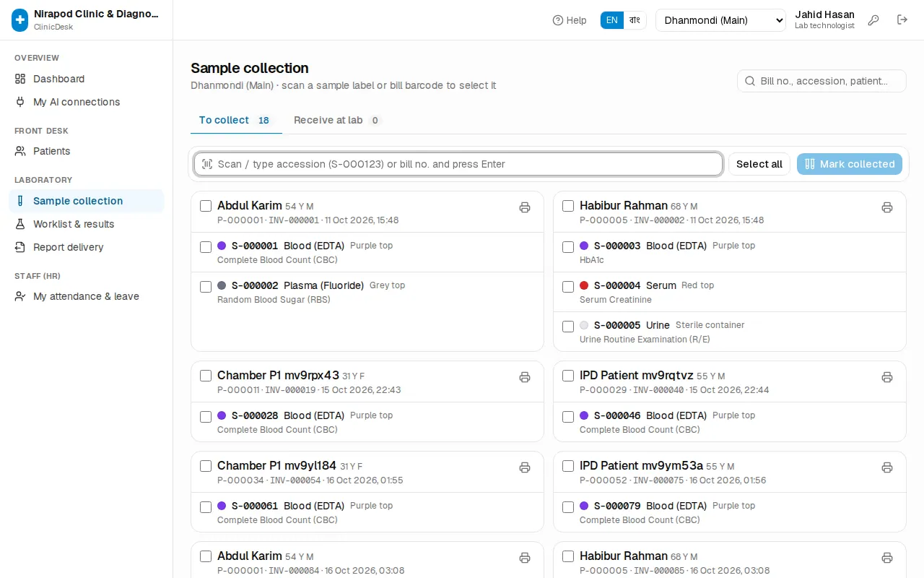Click the Dashboard grid icon in sidebar

[20, 79]
